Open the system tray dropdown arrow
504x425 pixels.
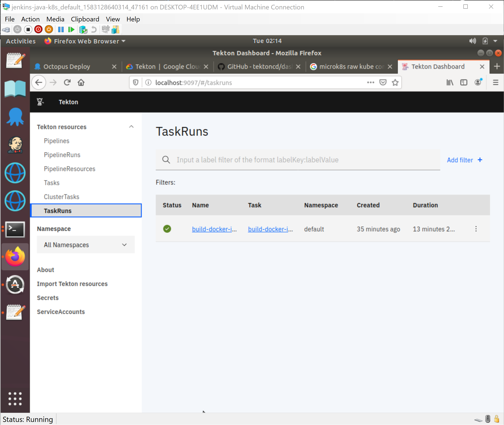pyautogui.click(x=495, y=41)
